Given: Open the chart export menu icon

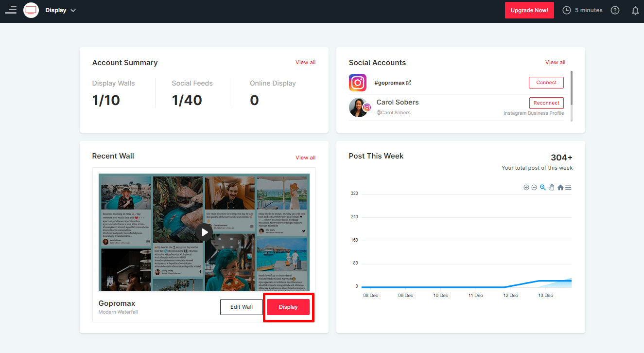Looking at the screenshot, I should [x=568, y=188].
